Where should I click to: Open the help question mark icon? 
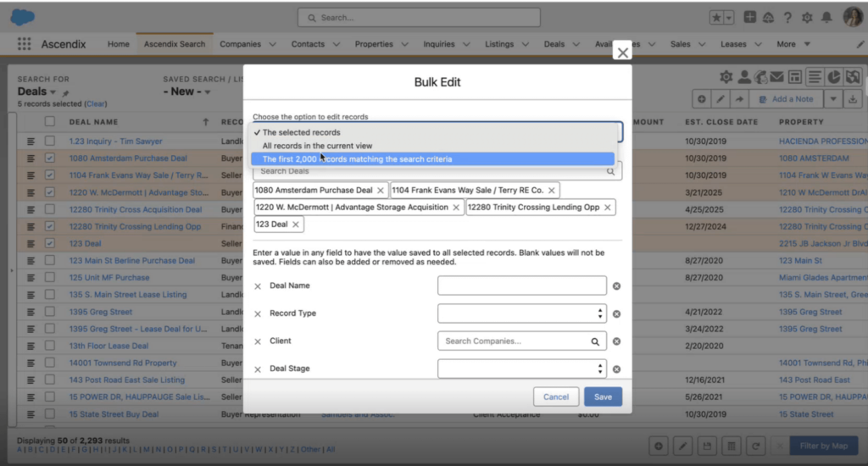(x=787, y=18)
